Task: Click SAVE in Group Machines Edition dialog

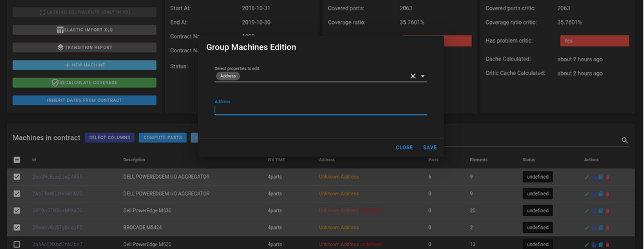Action: pyautogui.click(x=430, y=147)
